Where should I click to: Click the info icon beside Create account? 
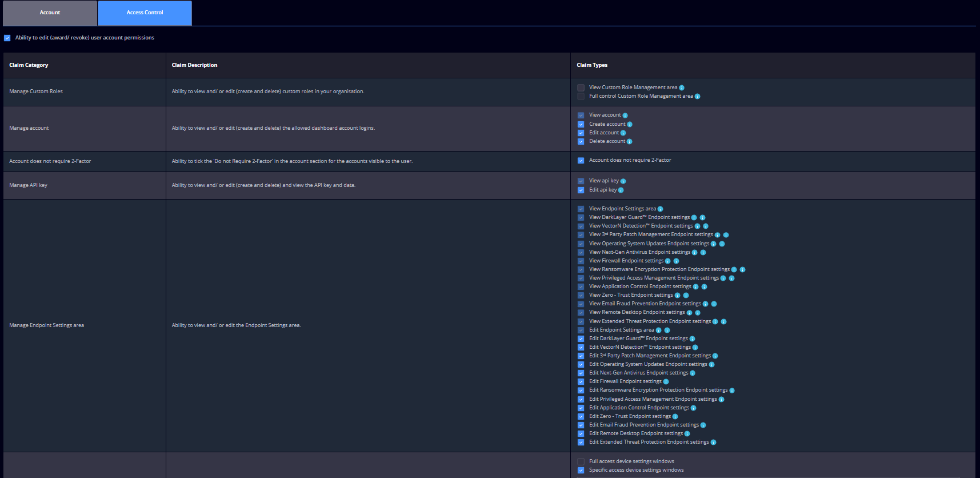click(x=630, y=125)
